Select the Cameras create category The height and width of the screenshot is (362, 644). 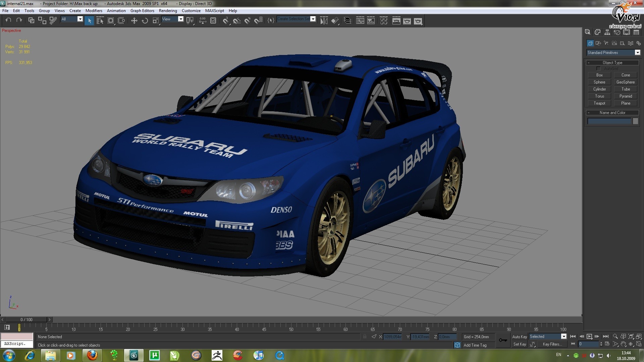click(614, 43)
